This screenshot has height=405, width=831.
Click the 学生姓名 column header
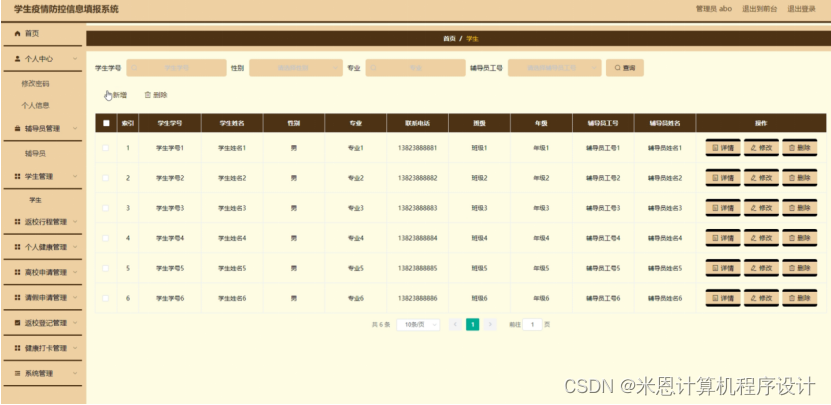[232, 123]
